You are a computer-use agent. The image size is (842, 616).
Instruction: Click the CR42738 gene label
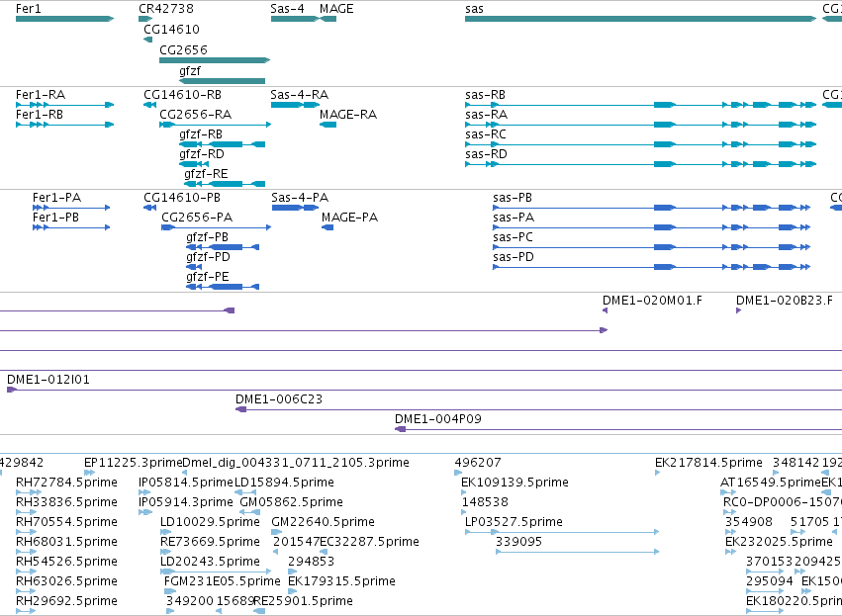tap(166, 9)
